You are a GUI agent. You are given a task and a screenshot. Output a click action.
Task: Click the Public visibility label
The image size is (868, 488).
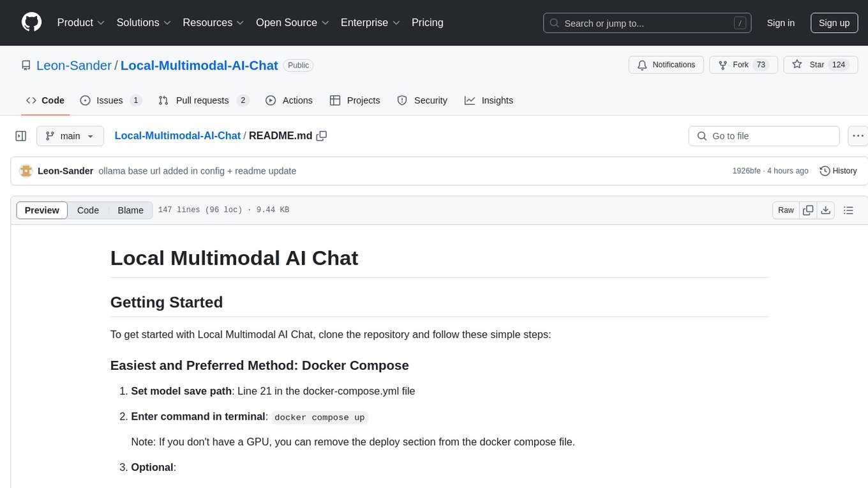click(298, 65)
